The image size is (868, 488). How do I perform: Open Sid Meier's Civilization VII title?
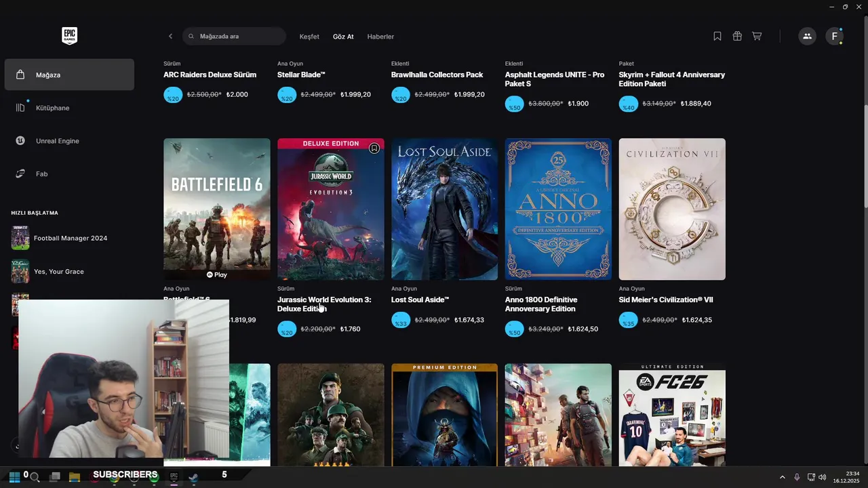[666, 300]
